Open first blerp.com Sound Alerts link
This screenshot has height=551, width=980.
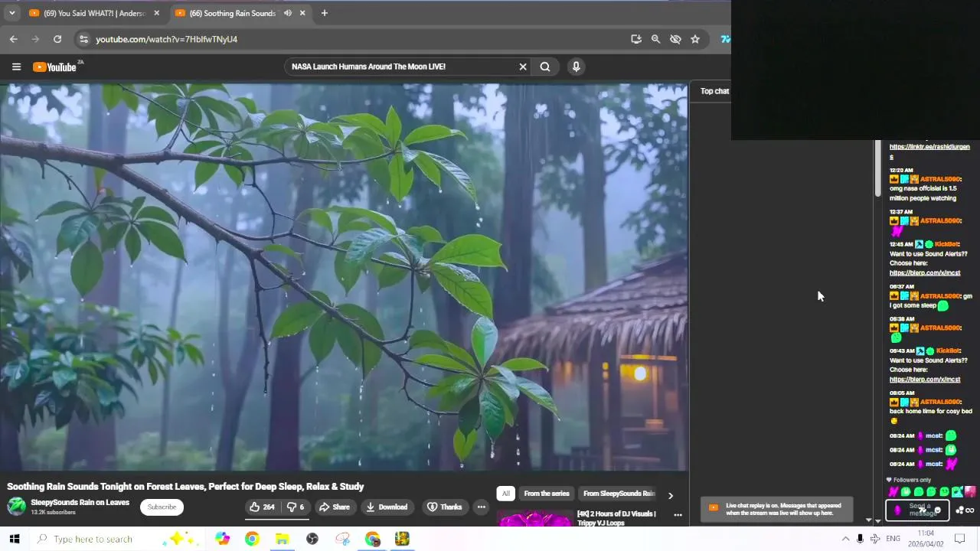pyautogui.click(x=925, y=272)
